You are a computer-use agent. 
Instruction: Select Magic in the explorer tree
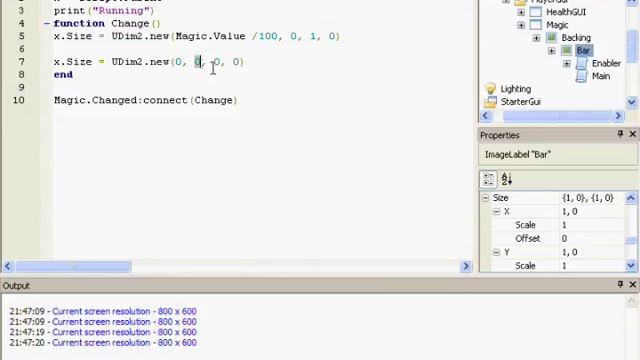(557, 25)
